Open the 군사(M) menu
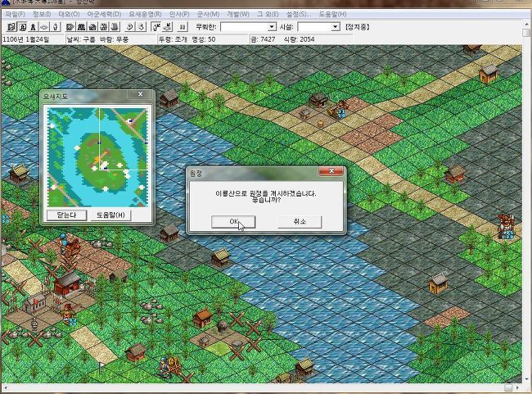Viewport: 532px width, 394px height. point(208,14)
